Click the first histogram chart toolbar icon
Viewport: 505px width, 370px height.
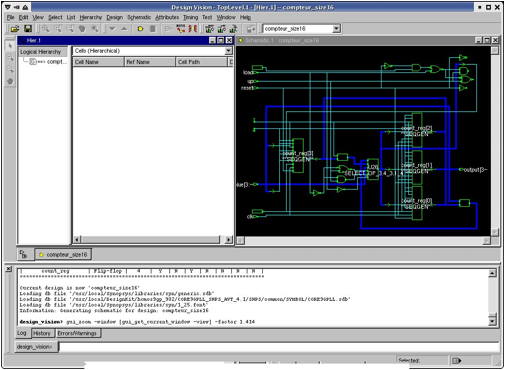pyautogui.click(x=210, y=29)
